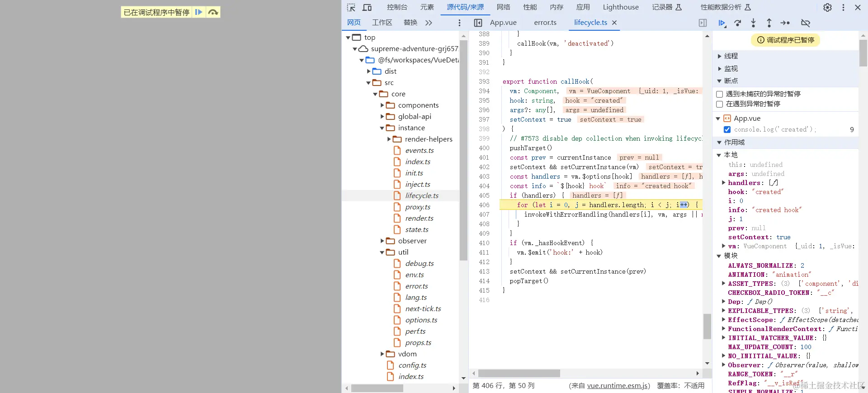Deactivate breakpoints with the toolbar icon
The width and height of the screenshot is (868, 393).
coord(805,23)
